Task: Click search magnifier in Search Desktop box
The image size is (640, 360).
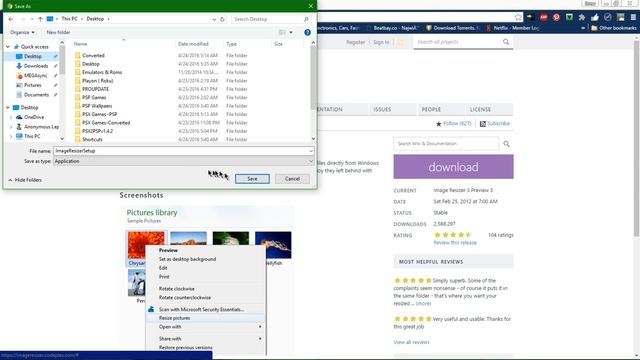Action: click(x=306, y=19)
